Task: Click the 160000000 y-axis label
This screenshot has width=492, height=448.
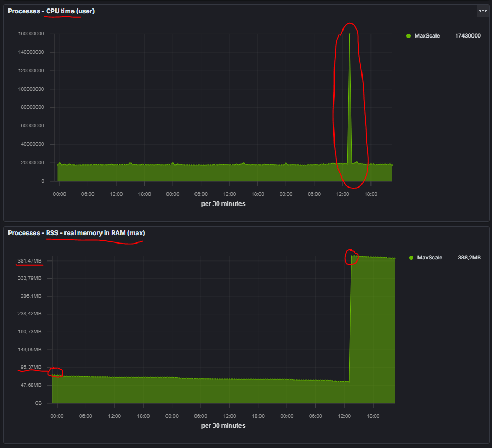Action: 31,34
